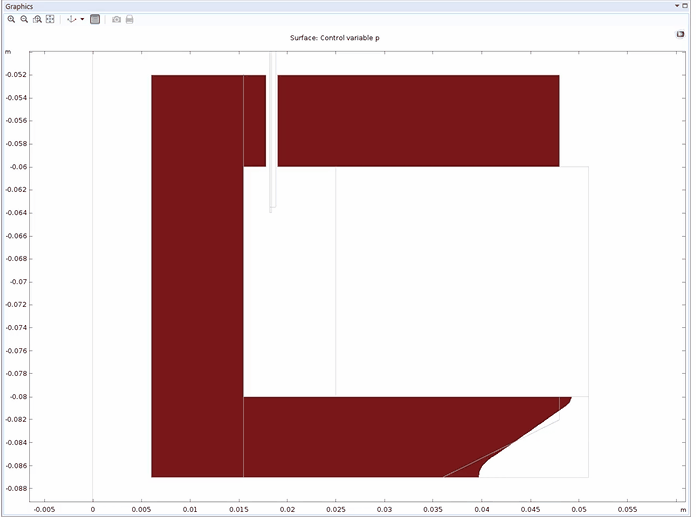Click the x-axis label 0.05

(579, 509)
